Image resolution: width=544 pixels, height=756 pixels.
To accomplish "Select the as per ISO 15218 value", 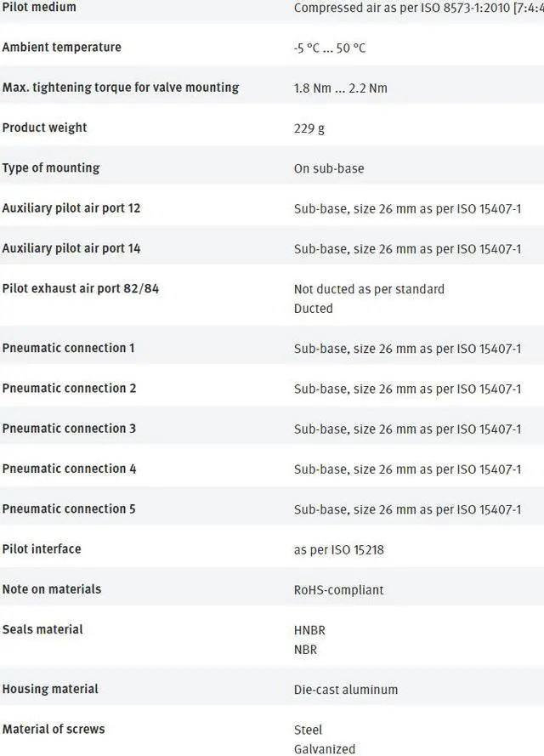I will click(x=339, y=550).
